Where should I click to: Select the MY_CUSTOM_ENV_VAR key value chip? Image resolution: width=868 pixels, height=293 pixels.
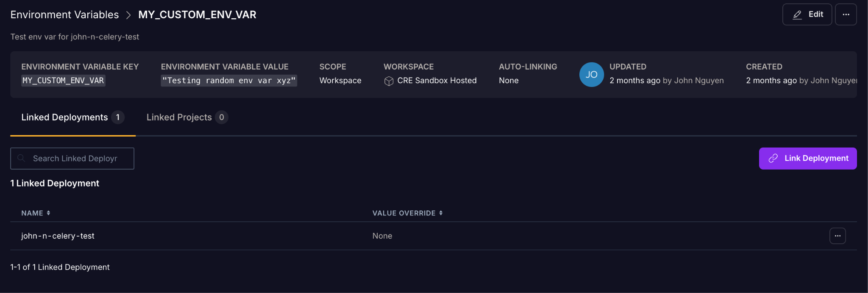point(63,81)
